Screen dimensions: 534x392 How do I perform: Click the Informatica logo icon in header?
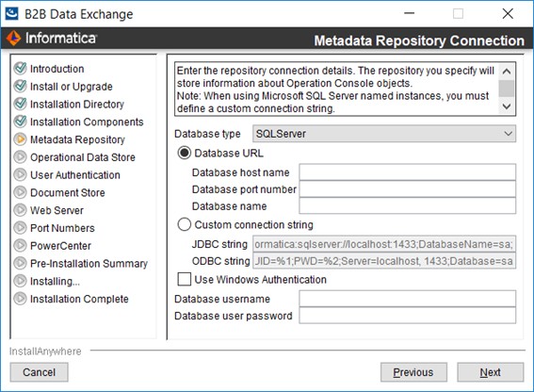point(13,38)
